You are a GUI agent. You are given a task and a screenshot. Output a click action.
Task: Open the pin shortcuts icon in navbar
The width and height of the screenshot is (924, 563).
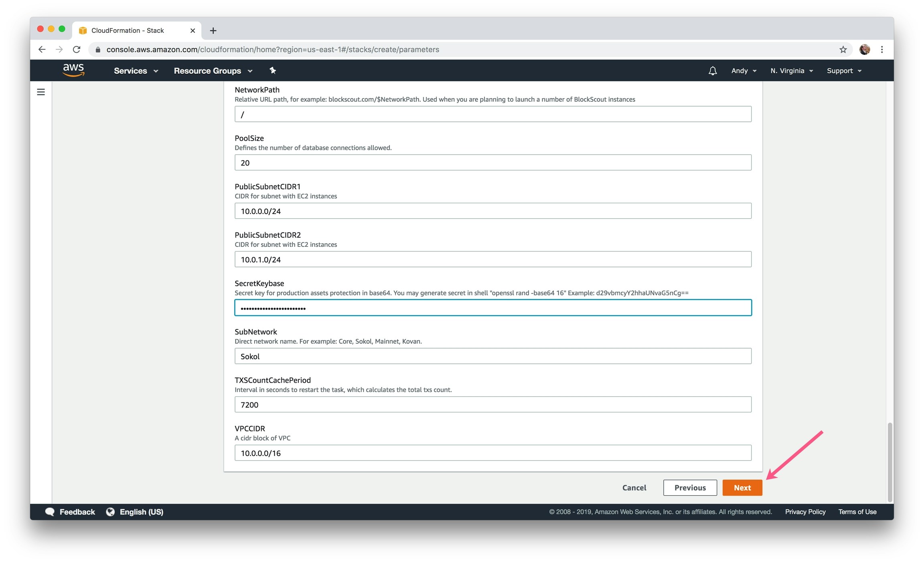(273, 71)
